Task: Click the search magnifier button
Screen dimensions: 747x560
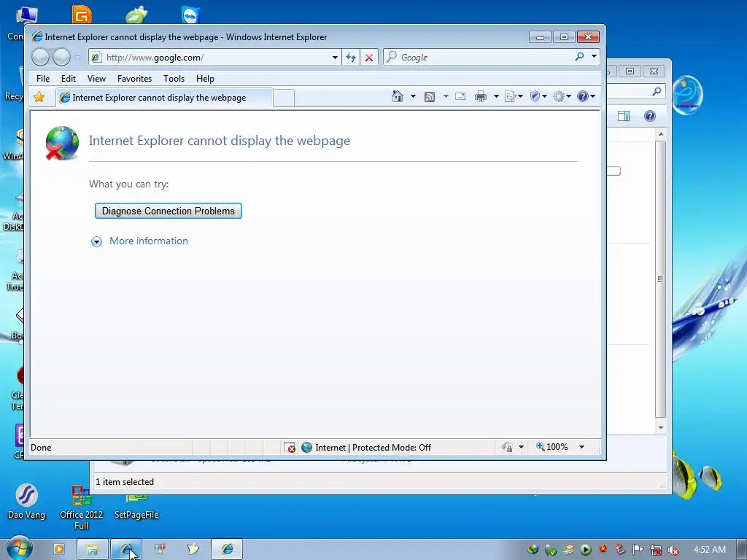Action: click(579, 57)
